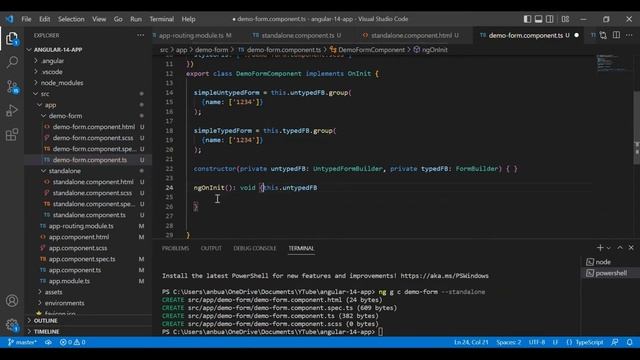Screen dimensions: 640x360
Task: Select the powershell terminal instance
Action: click(x=610, y=273)
